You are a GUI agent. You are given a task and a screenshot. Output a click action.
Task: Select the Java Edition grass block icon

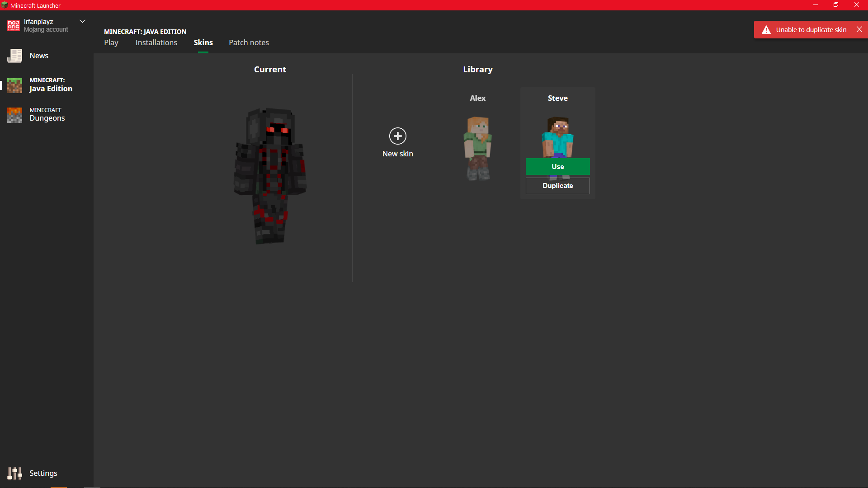coord(14,85)
